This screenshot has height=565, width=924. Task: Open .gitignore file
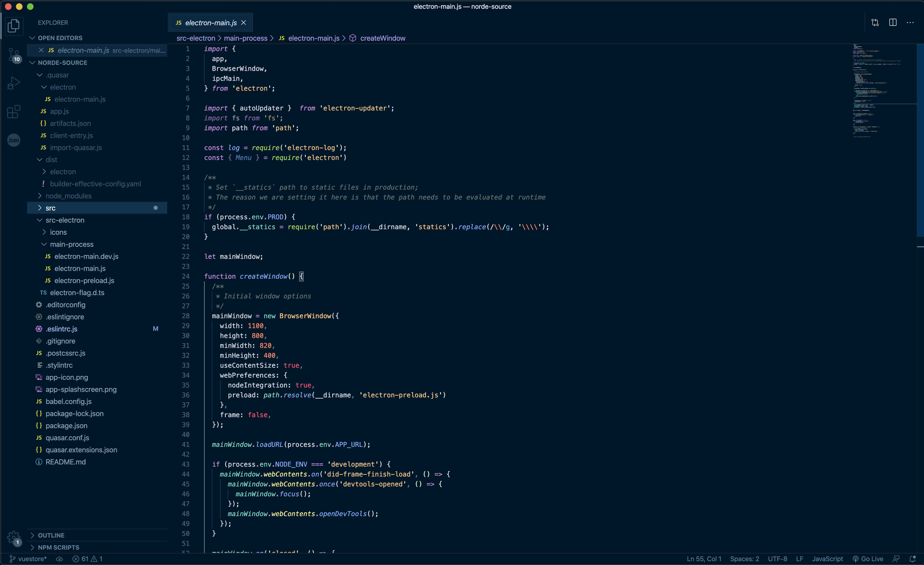tap(97, 341)
